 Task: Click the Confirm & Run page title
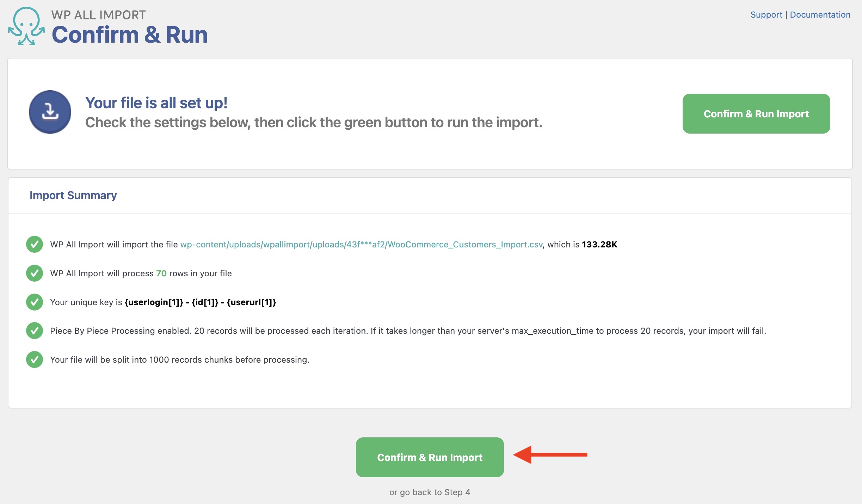point(130,35)
